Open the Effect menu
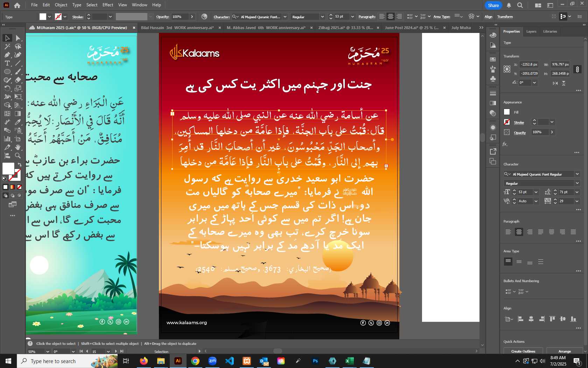The width and height of the screenshot is (588, 368). [x=108, y=5]
